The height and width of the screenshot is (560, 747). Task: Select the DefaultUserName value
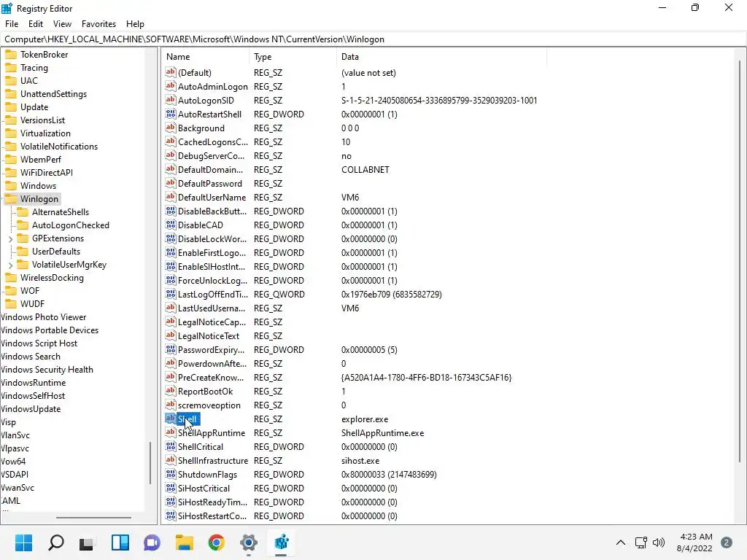click(212, 197)
